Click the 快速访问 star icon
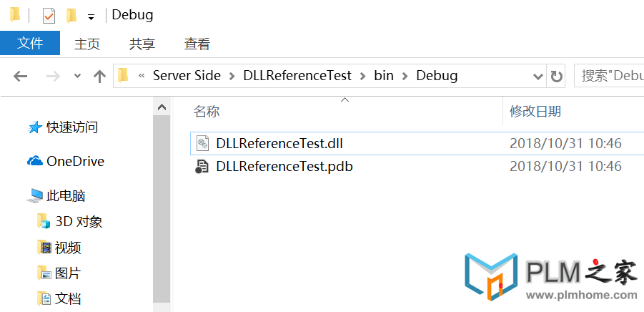Screen dimensions: 644x312 click(34, 127)
